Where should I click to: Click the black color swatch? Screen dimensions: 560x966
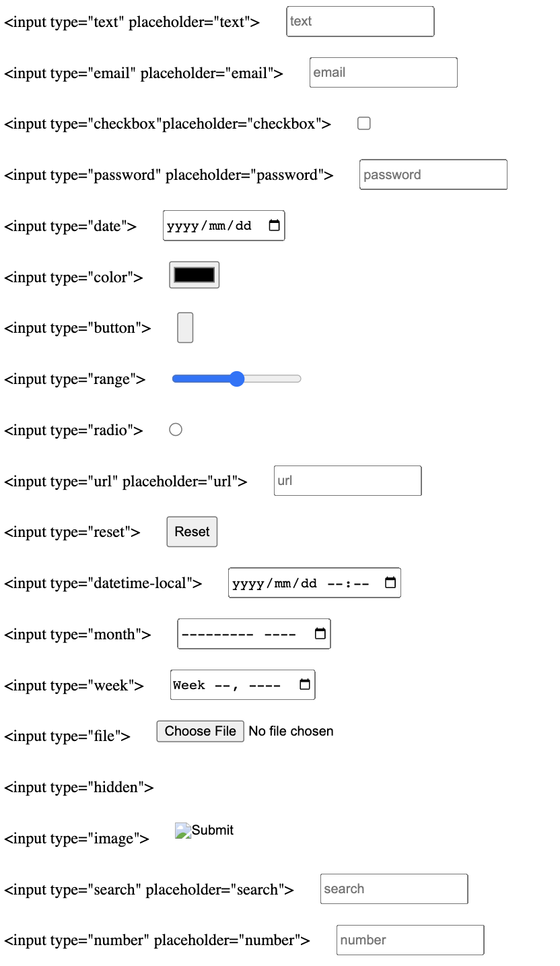[x=195, y=275]
